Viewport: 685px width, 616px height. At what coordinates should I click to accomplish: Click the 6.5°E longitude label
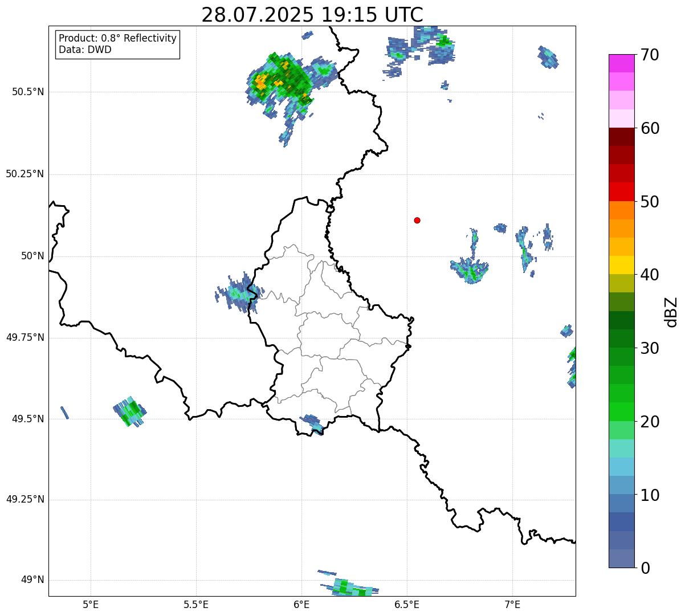point(407,604)
